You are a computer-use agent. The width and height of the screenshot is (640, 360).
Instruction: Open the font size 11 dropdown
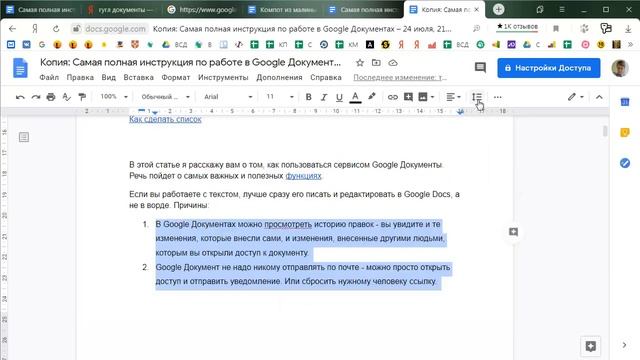point(280,97)
